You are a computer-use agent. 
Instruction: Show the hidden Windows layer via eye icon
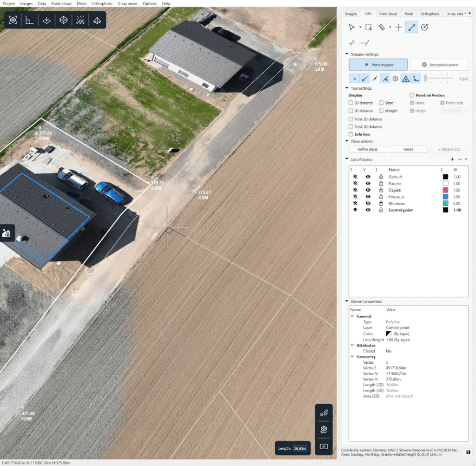tap(368, 203)
